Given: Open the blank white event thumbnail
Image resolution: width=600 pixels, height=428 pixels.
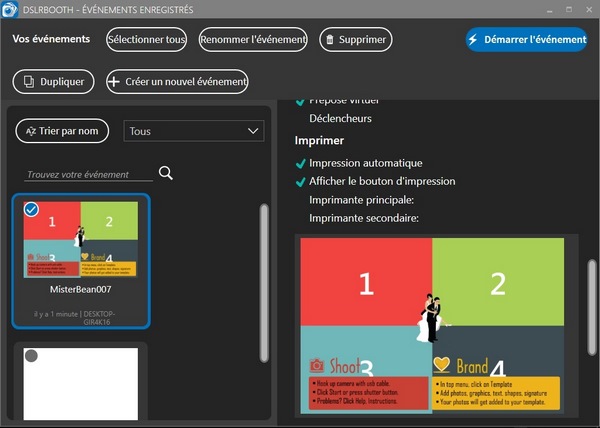Looking at the screenshot, I should (x=81, y=384).
